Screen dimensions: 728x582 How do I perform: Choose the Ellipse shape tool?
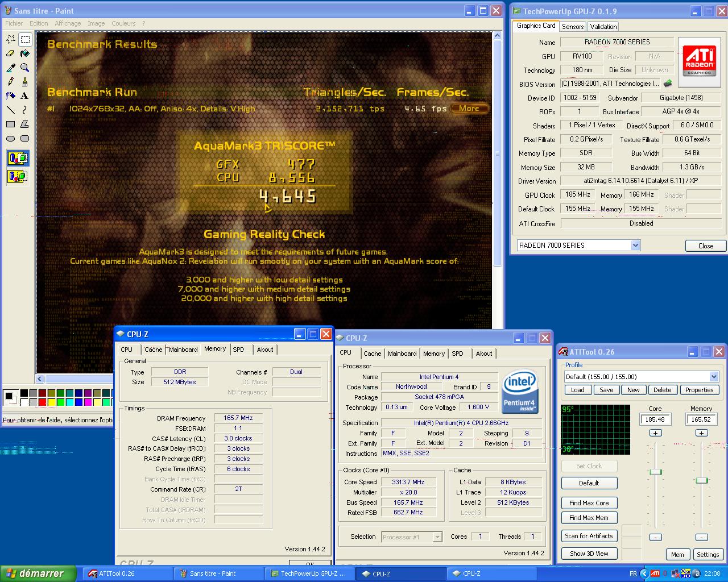point(11,139)
